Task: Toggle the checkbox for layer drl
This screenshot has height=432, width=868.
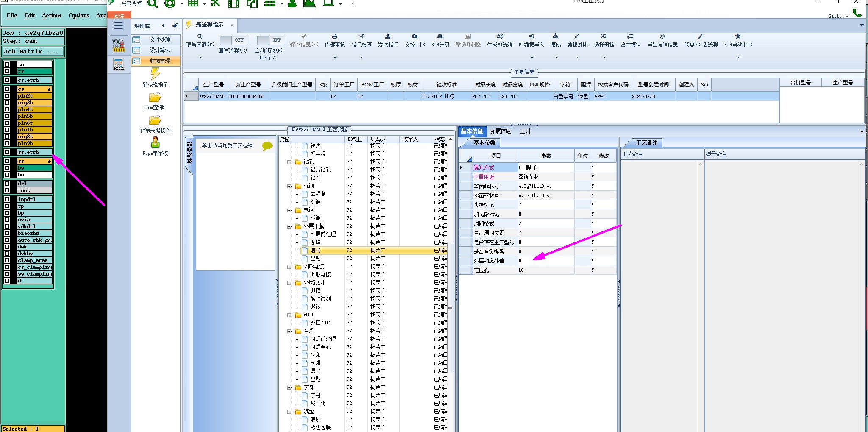Action: [x=7, y=184]
